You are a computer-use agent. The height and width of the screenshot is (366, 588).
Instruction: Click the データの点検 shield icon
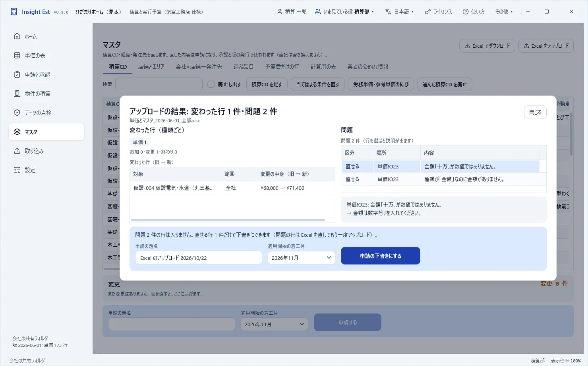(x=17, y=113)
